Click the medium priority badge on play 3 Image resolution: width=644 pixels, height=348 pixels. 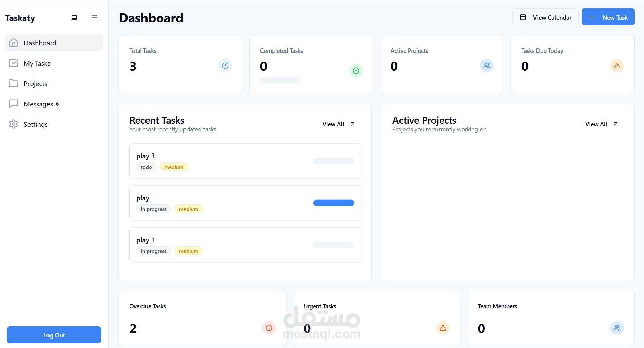[x=174, y=167]
